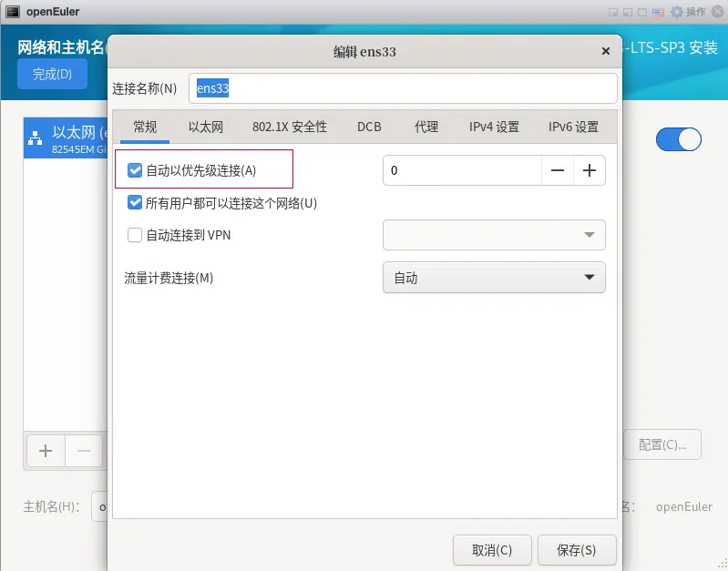Click the 取消(C) button
The image size is (728, 571).
click(x=492, y=550)
